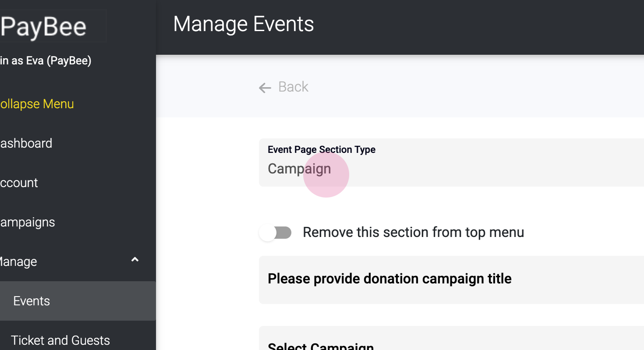644x350 pixels.
Task: Click Collapse Menu in the sidebar
Action: pyautogui.click(x=37, y=104)
